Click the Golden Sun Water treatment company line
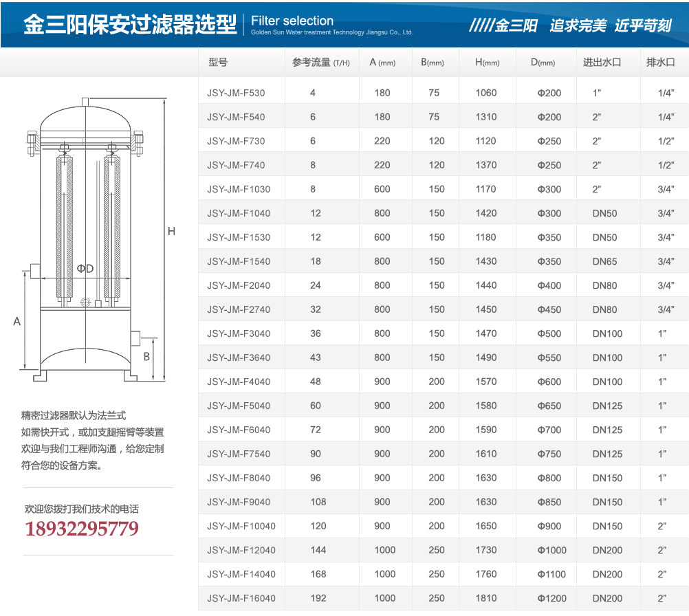 pos(331,32)
